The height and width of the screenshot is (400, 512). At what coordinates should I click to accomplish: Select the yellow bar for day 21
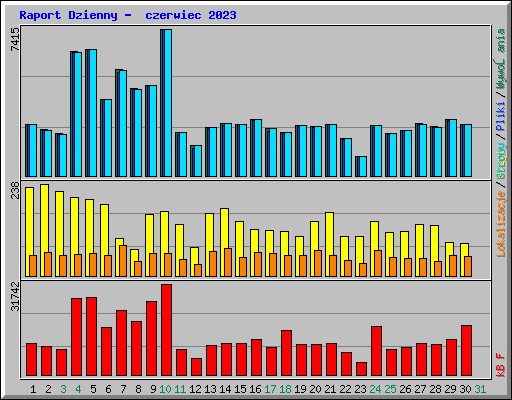pos(329,244)
